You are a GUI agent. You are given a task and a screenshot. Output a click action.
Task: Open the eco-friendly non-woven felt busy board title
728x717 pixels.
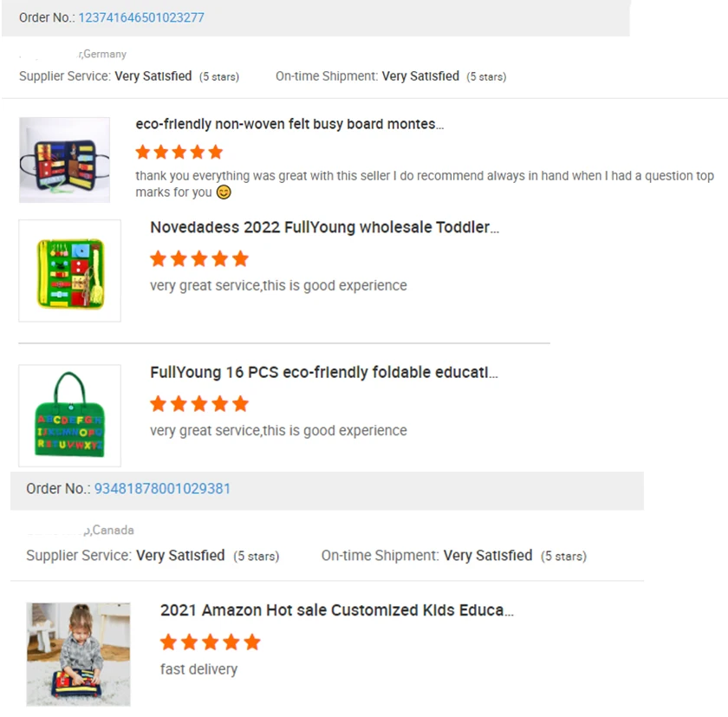click(x=289, y=125)
